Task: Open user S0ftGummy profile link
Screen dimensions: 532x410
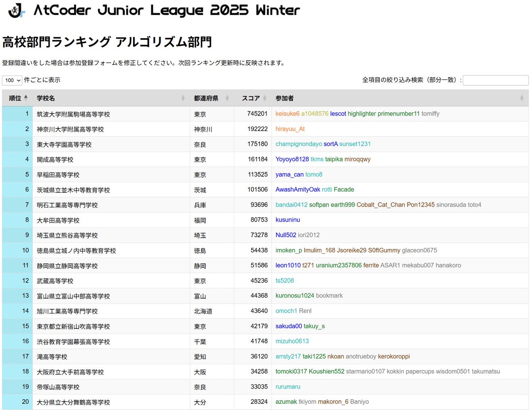Action: (x=384, y=251)
